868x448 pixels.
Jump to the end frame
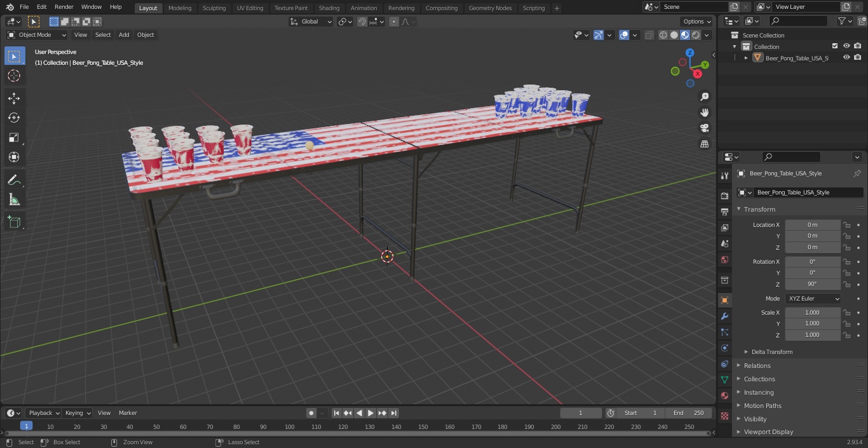(393, 413)
